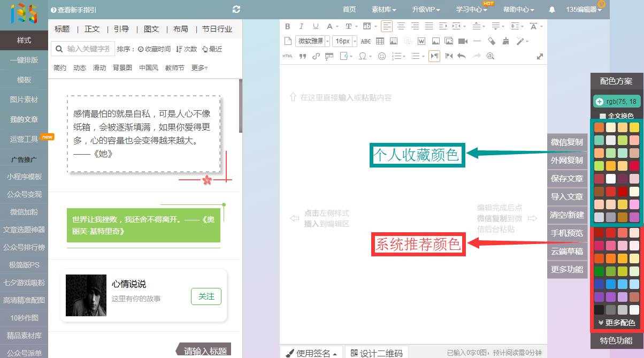Open multi-image upload icon
The image size is (644, 358).
pyautogui.click(x=449, y=41)
